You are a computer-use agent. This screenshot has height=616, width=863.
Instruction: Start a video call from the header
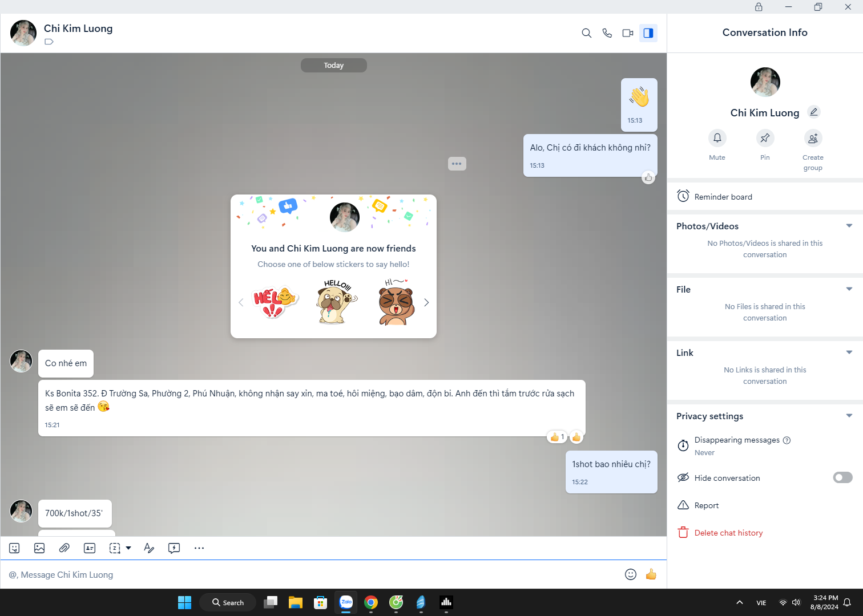(x=627, y=33)
